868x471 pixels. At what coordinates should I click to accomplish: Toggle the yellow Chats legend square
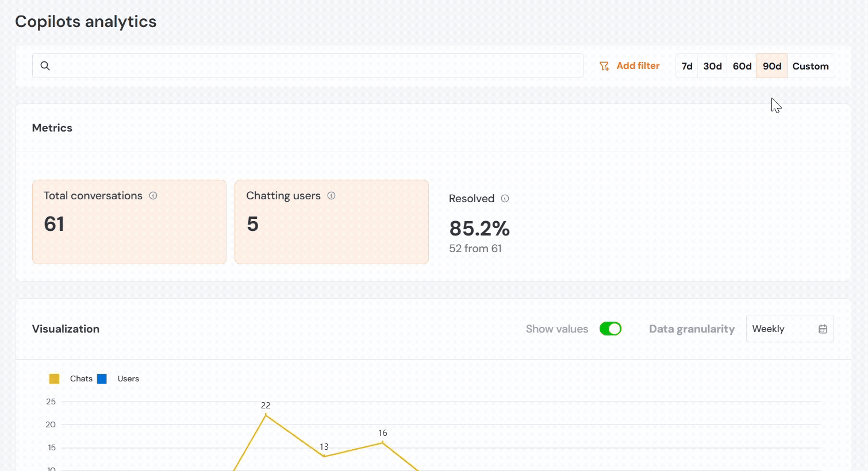[55, 379]
